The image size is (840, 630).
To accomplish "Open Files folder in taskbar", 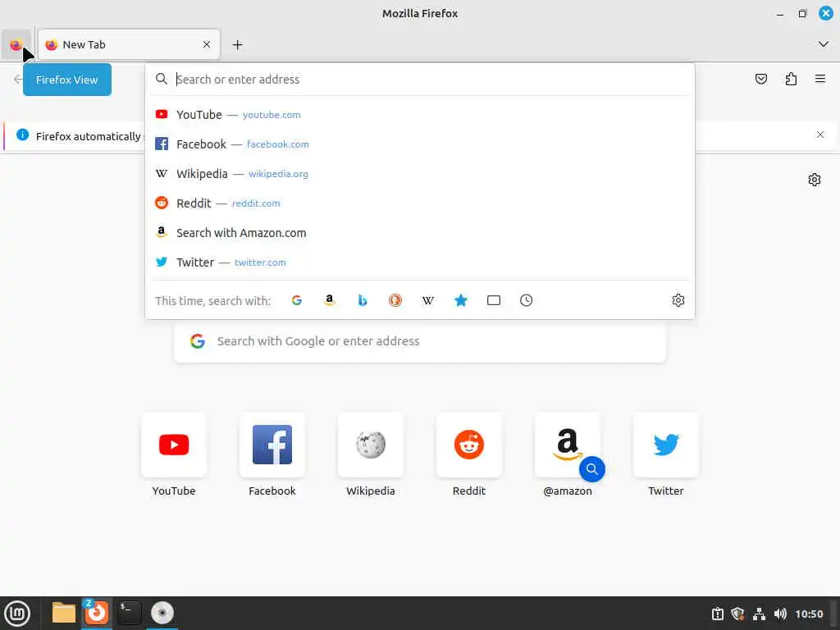I will coord(63,613).
